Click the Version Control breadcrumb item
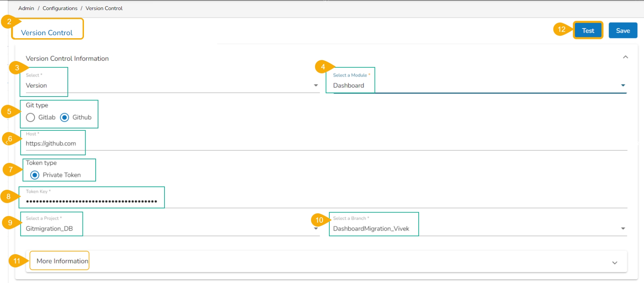 coord(104,8)
